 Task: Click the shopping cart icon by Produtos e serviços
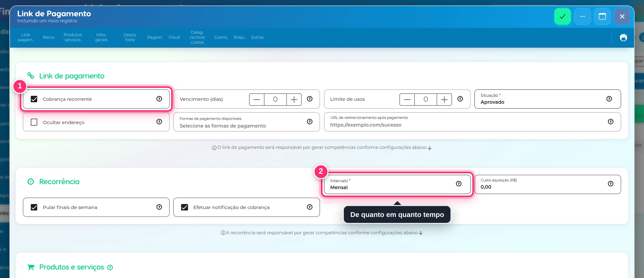(31, 267)
